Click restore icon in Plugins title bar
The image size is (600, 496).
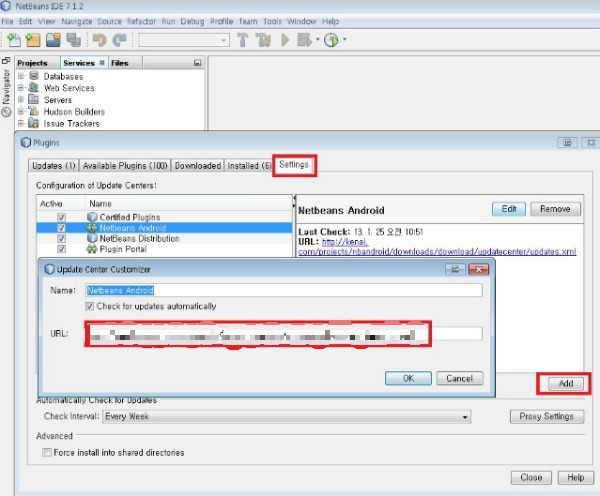(x=567, y=143)
